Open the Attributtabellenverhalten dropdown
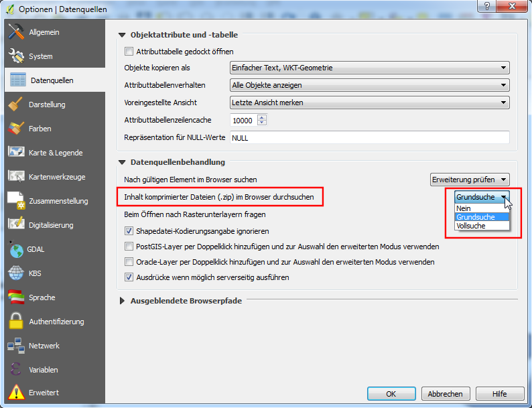Screen dimensions: 532x408 tap(369, 85)
